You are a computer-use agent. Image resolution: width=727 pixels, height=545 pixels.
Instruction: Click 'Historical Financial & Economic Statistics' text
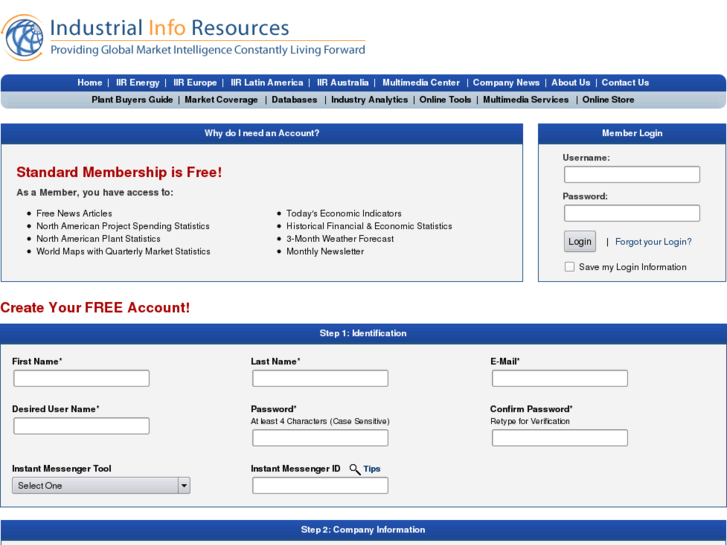[369, 226]
